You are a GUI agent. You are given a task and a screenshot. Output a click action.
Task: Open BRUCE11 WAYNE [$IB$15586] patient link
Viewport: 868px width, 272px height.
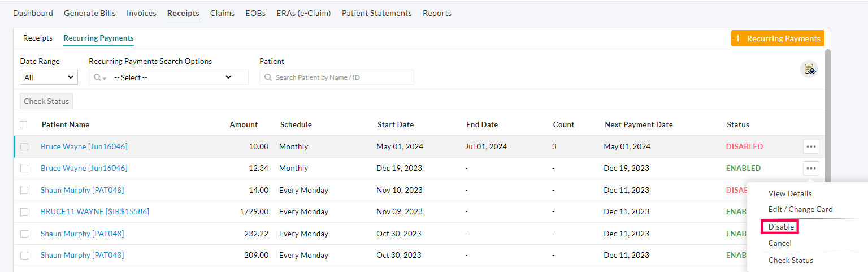(95, 211)
